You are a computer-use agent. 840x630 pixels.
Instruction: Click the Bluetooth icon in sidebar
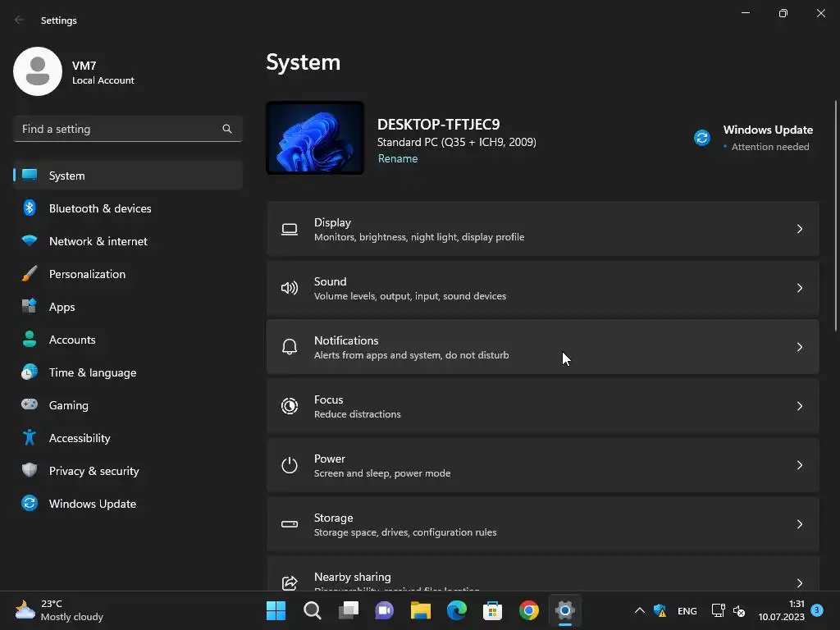(x=30, y=208)
